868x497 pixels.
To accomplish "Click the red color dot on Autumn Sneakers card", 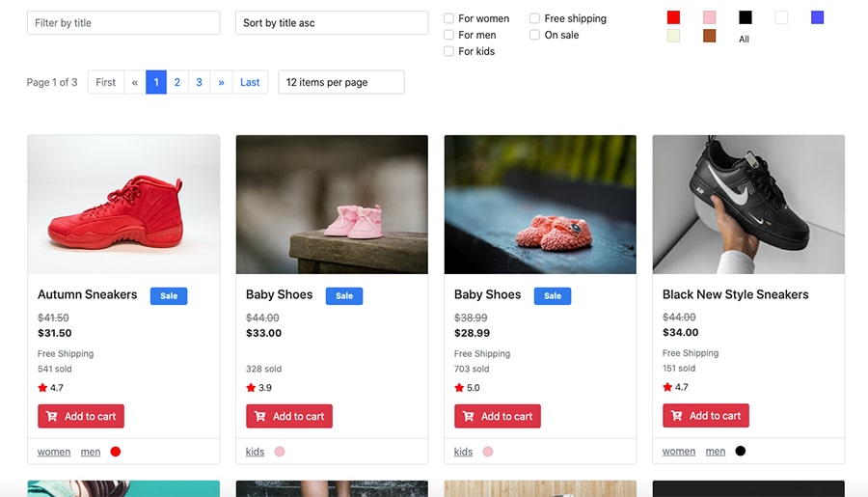I will coord(116,451).
